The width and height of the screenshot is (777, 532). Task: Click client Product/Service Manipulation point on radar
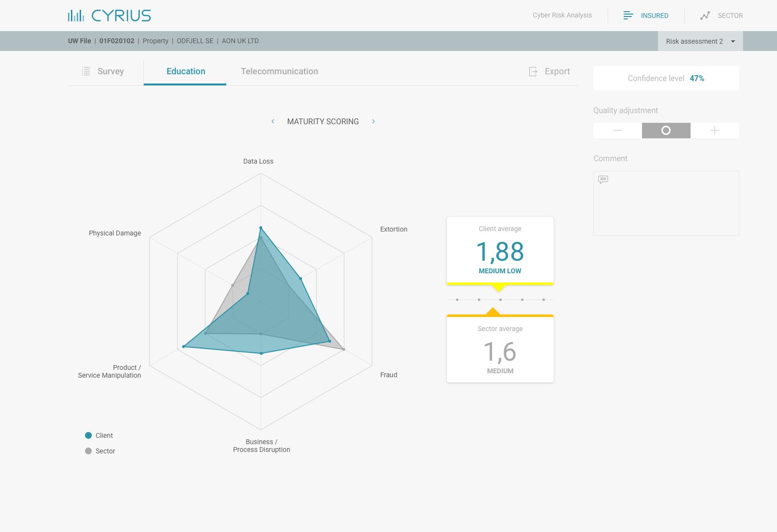(x=184, y=347)
